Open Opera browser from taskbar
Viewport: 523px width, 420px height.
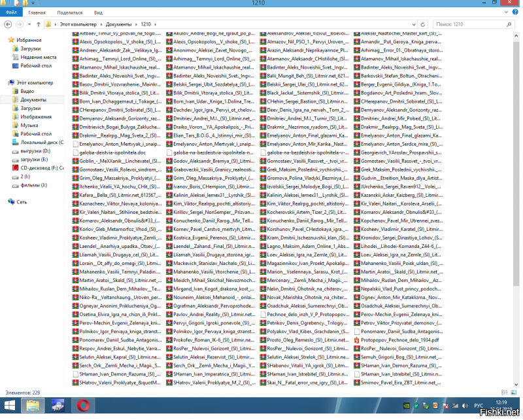(x=83, y=406)
